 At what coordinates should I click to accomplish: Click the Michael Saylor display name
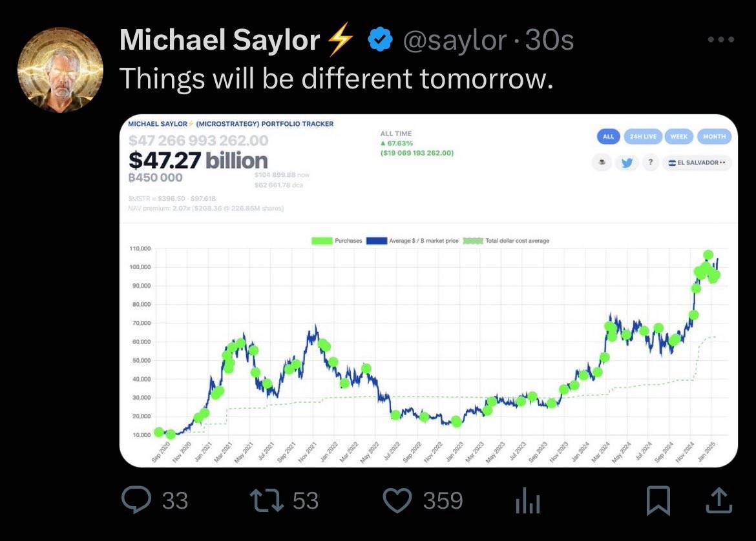(220, 41)
